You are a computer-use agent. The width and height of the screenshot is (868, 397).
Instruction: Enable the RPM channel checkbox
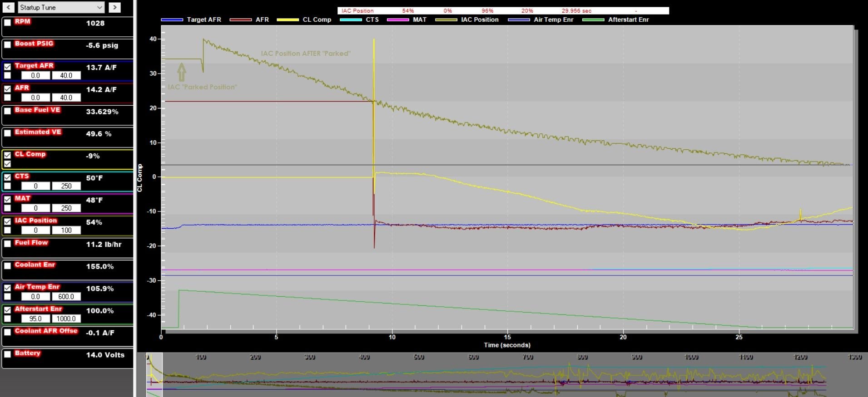click(7, 23)
